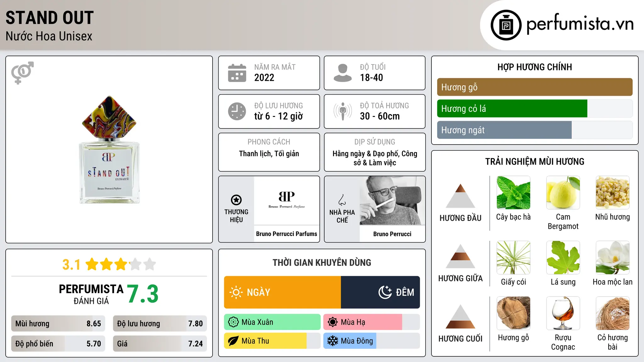Click the Bruno Perrucci Parfums brand name caption
Viewport: 644px width, 362px height.
(286, 234)
